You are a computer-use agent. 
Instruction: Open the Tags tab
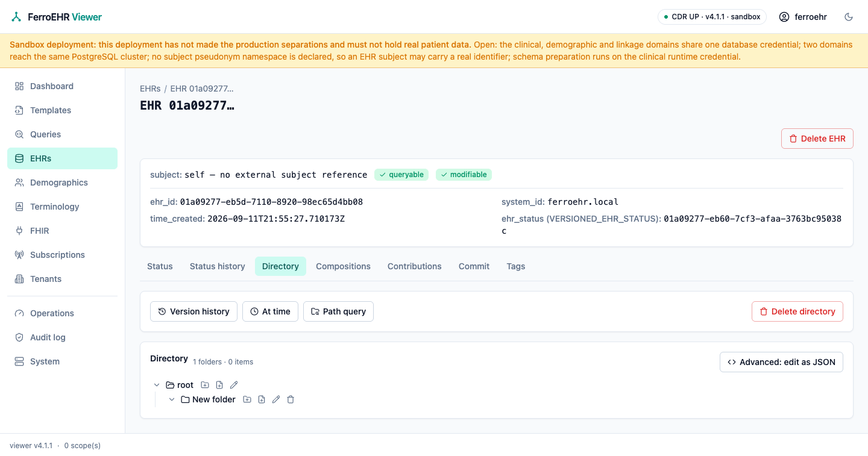[x=516, y=266]
